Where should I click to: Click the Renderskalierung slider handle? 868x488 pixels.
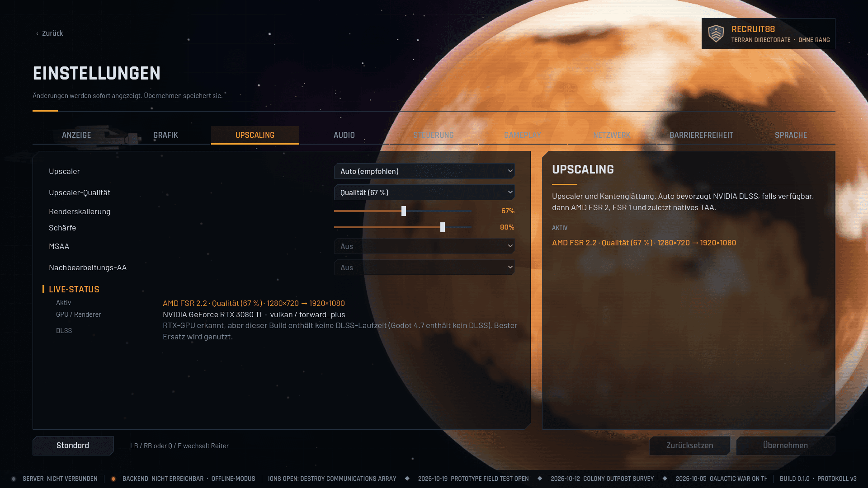point(404,211)
